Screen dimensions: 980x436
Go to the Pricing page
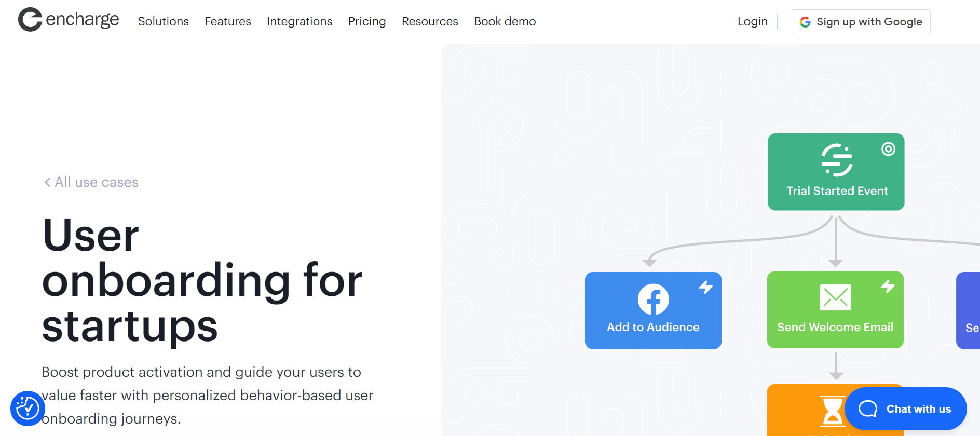coord(367,21)
